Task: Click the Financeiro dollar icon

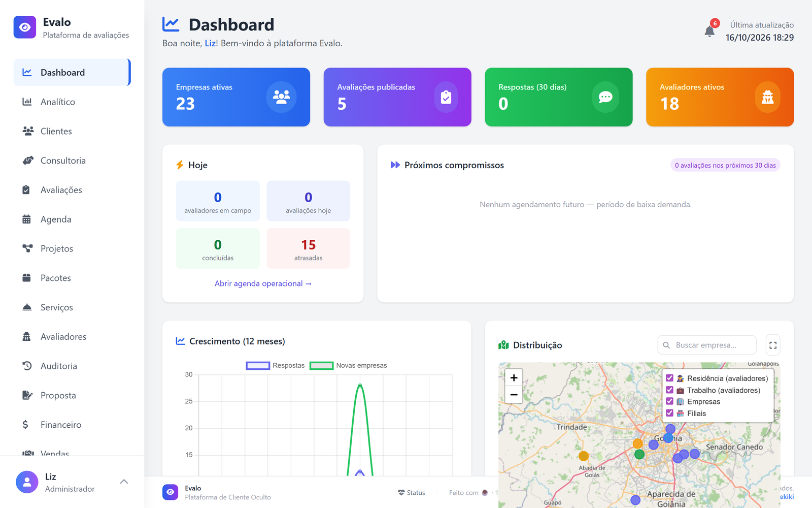Action: (x=25, y=425)
